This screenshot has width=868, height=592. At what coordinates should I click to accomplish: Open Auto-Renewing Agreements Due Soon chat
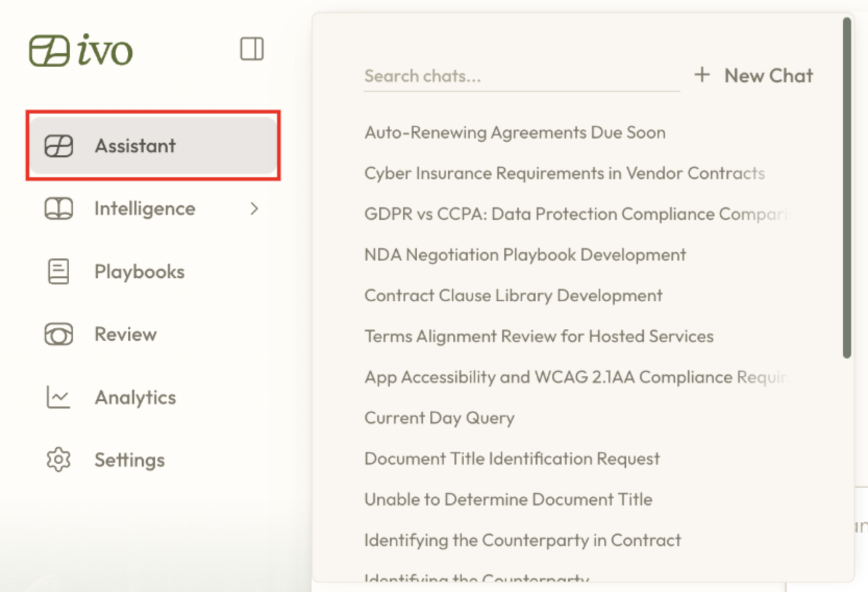[x=515, y=133]
